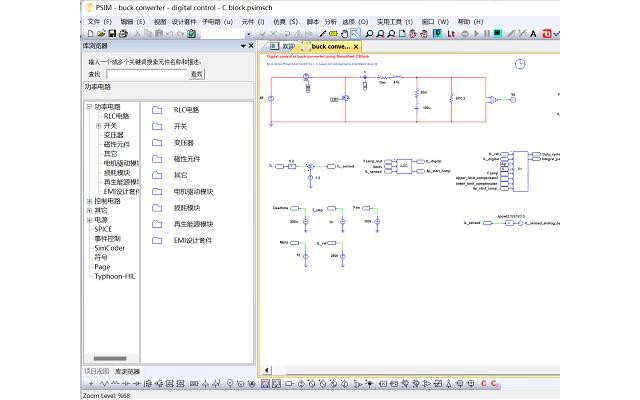Image resolution: width=640 pixels, height=400 pixels.
Task: Expand the 控制电路 tree node
Action: [x=89, y=201]
